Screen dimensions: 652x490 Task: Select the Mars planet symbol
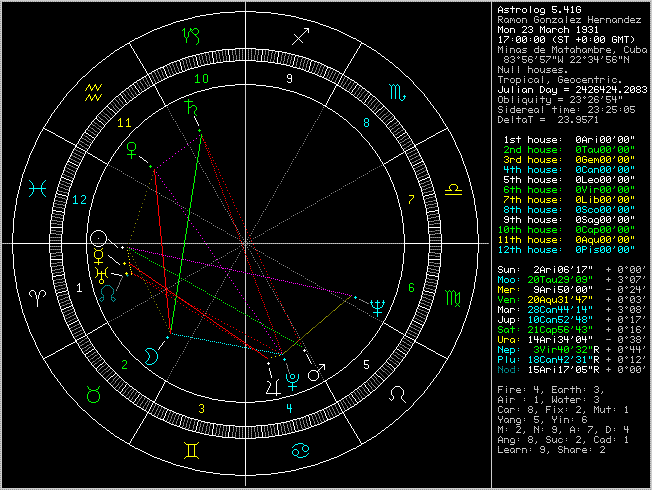pyautogui.click(x=316, y=372)
